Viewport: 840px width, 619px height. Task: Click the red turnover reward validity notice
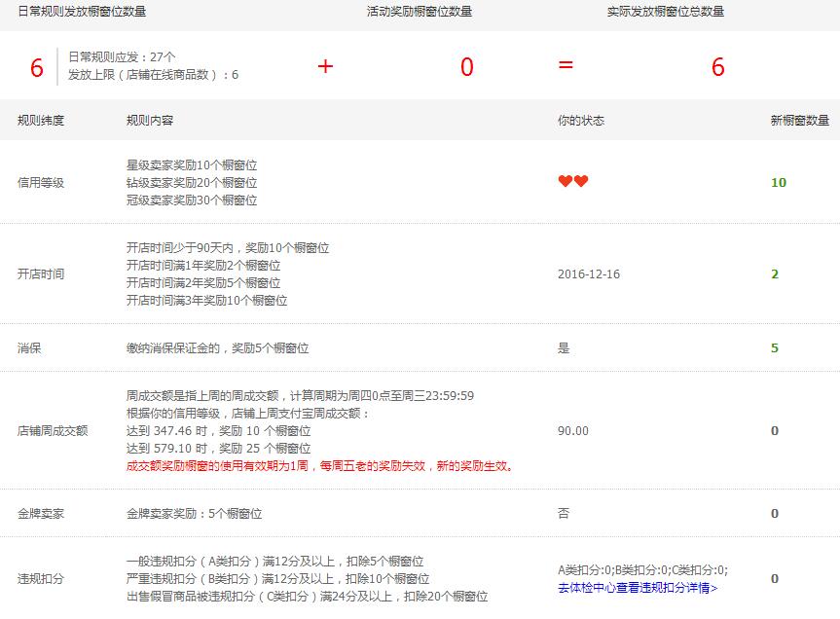point(321,466)
